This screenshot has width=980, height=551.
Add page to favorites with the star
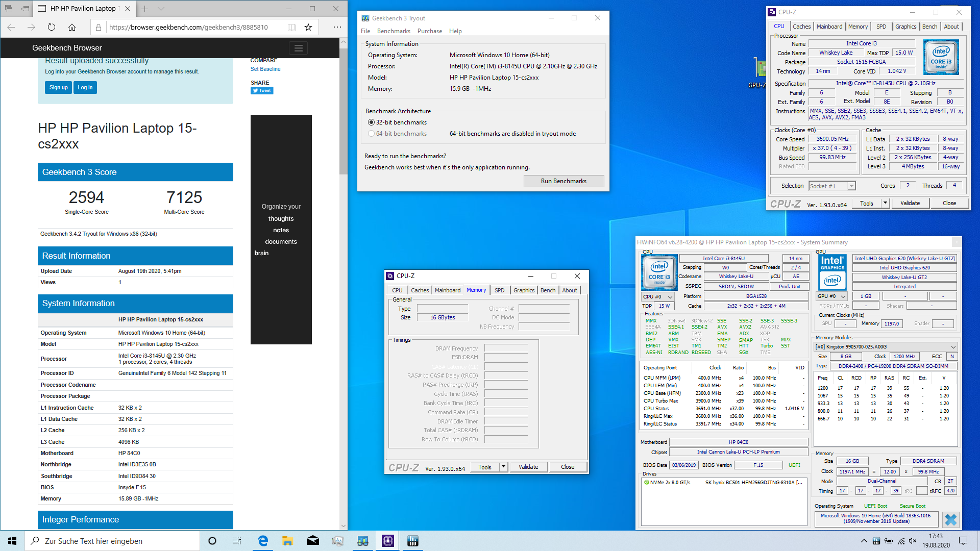[x=308, y=27]
